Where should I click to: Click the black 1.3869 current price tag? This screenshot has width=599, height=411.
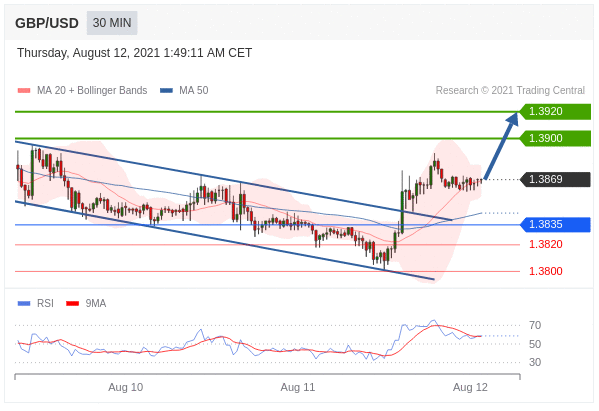(x=555, y=179)
